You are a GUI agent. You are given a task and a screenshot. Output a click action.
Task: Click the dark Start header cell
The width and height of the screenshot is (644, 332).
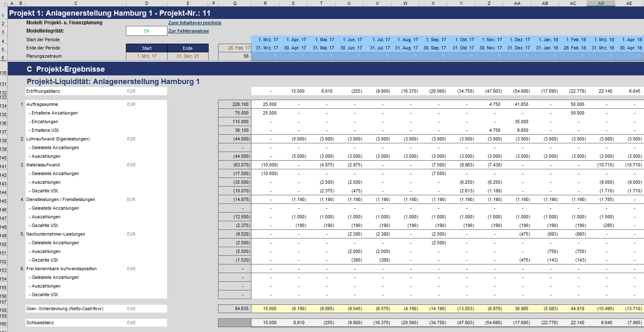click(x=146, y=48)
